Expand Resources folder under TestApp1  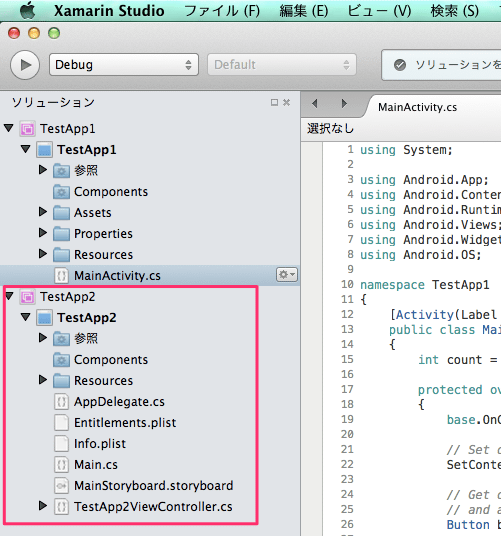click(43, 254)
